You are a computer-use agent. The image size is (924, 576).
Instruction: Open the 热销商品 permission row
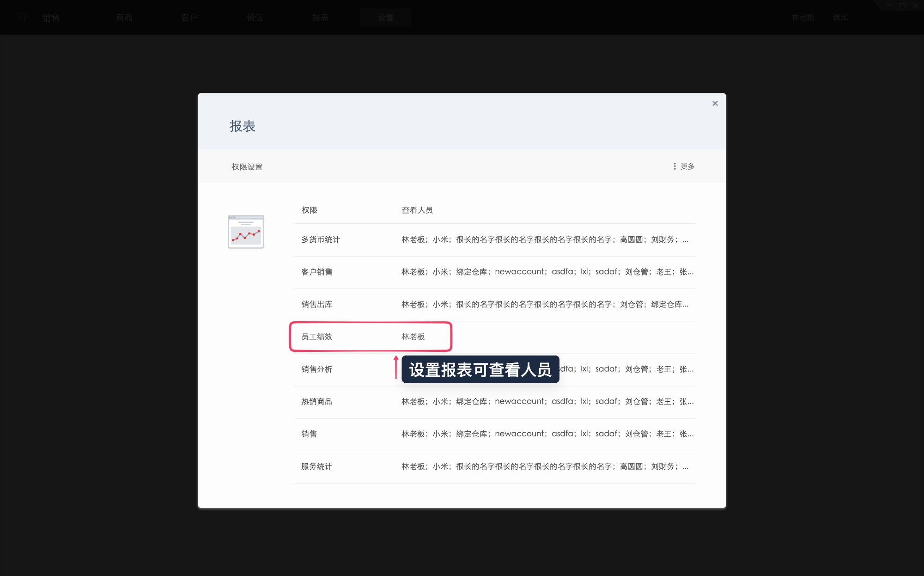(495, 402)
